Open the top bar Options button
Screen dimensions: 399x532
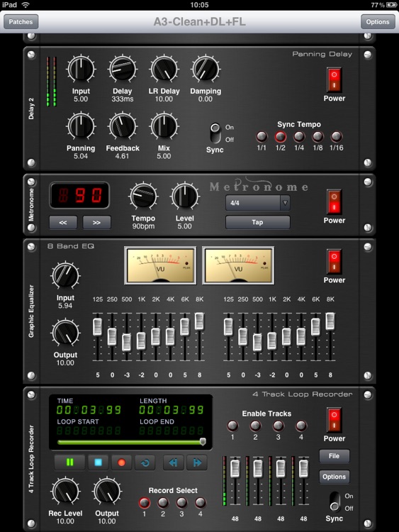coord(378,22)
